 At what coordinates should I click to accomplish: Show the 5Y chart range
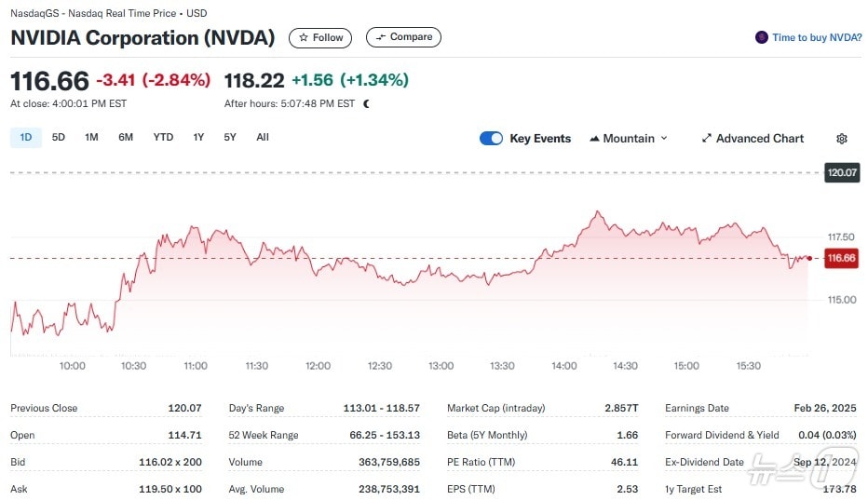[x=230, y=138]
